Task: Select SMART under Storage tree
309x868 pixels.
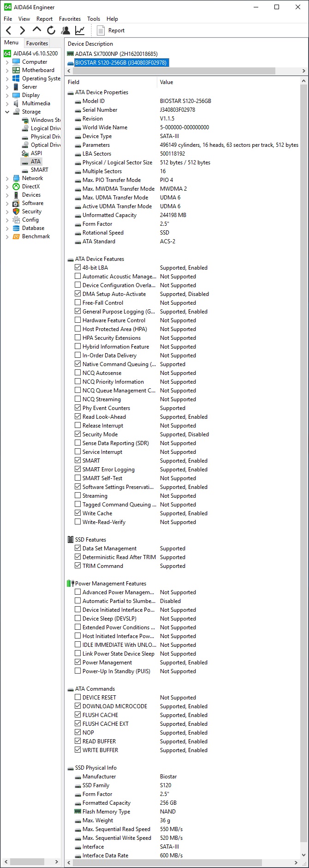Action: pos(39,170)
